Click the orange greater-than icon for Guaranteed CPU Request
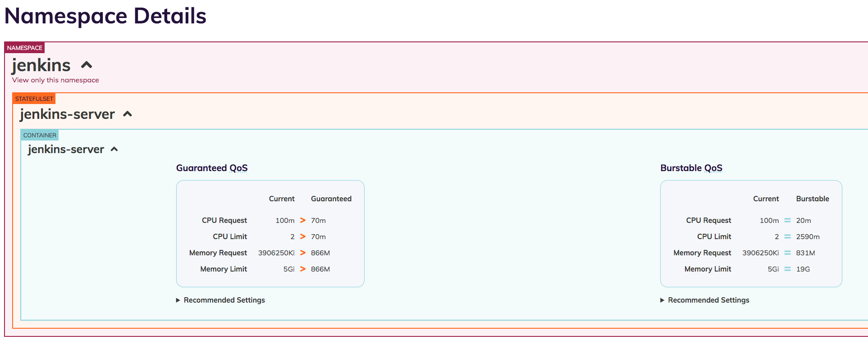868x349 pixels. point(303,220)
